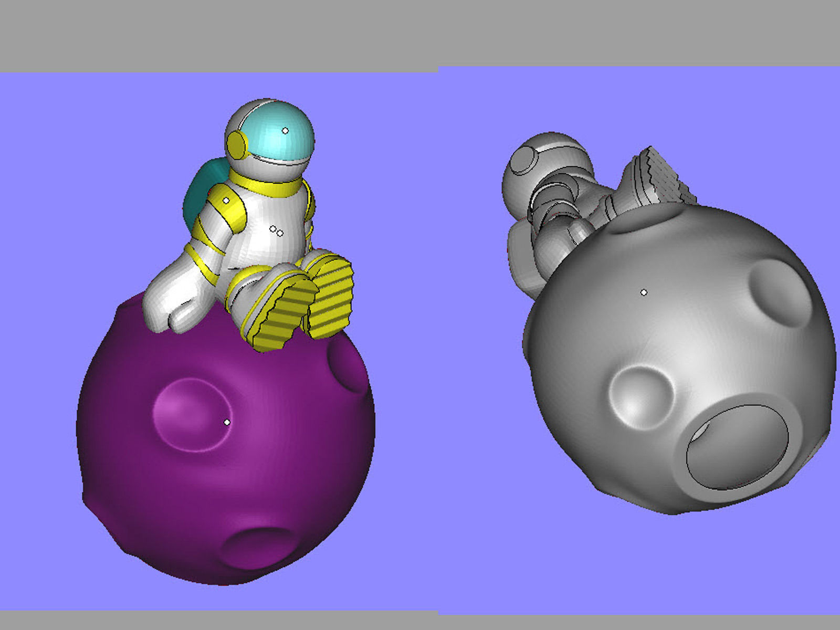840x630 pixels.
Task: Select the white point on the cyan helmet visor
Action: tap(285, 131)
